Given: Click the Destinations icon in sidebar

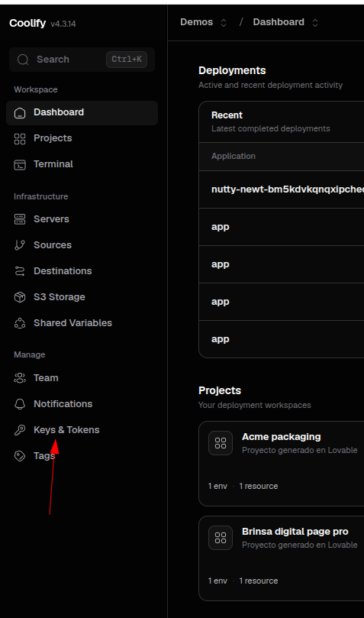Looking at the screenshot, I should [x=20, y=271].
